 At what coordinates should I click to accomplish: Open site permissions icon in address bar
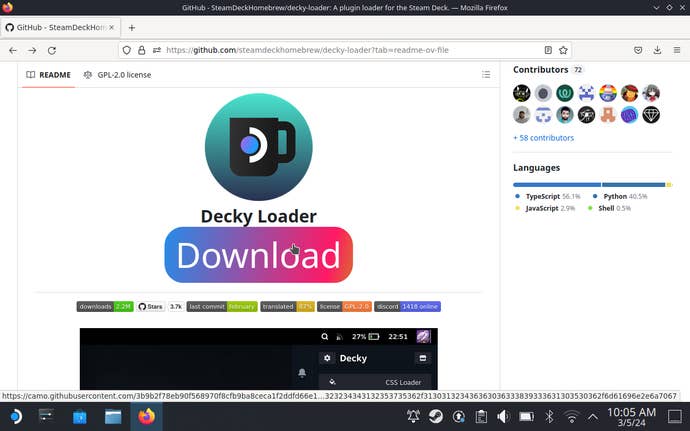[157, 50]
